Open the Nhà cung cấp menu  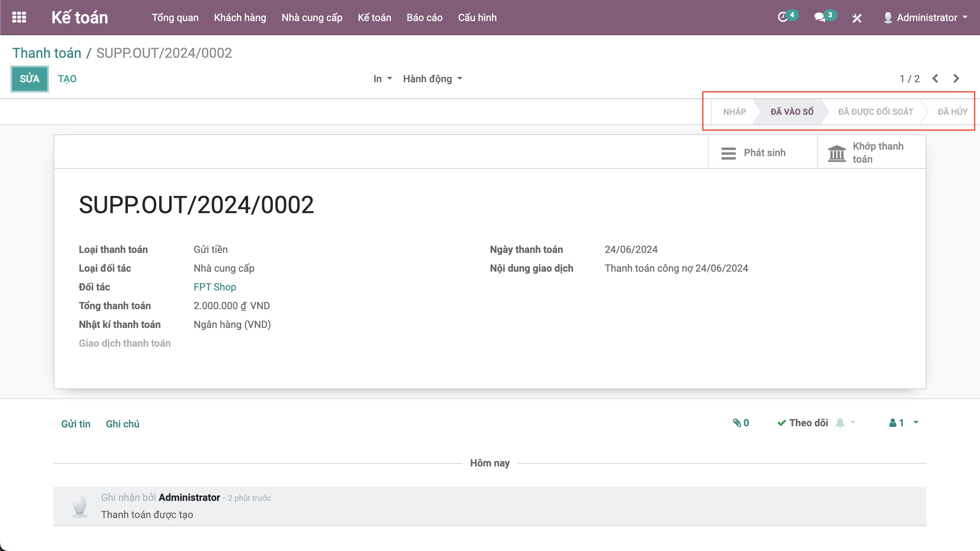pyautogui.click(x=312, y=18)
